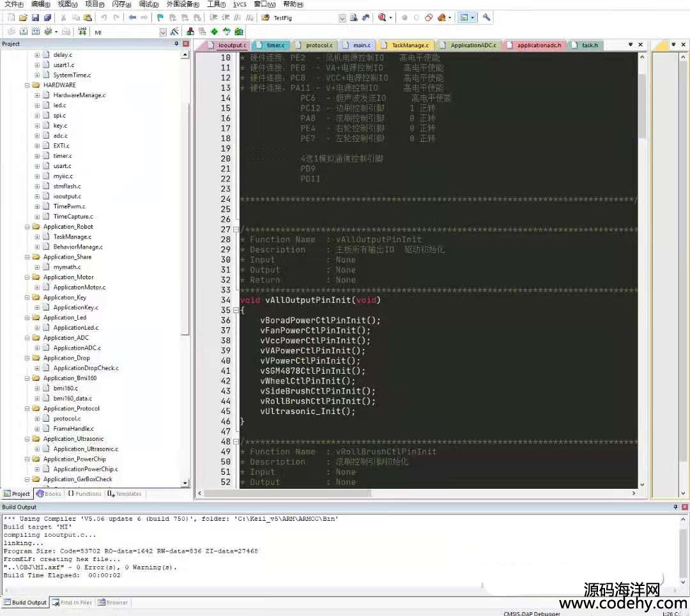Open the SVCS menu

tap(240, 4)
